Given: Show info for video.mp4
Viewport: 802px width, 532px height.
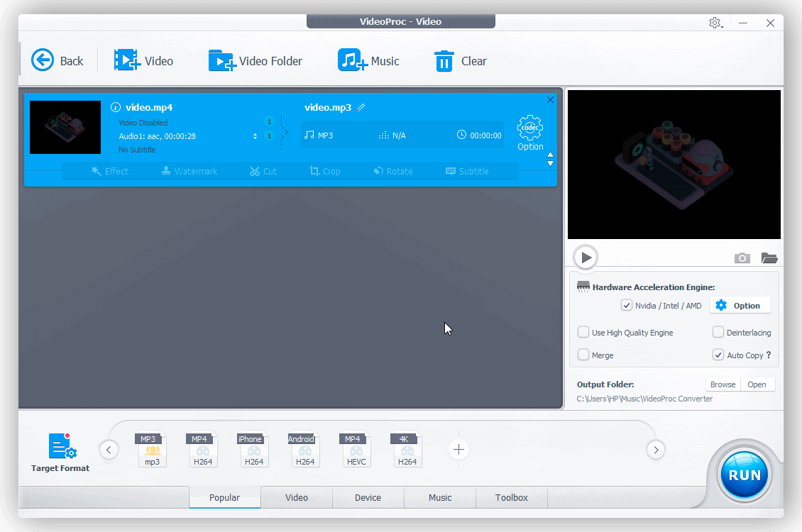Looking at the screenshot, I should pos(116,107).
